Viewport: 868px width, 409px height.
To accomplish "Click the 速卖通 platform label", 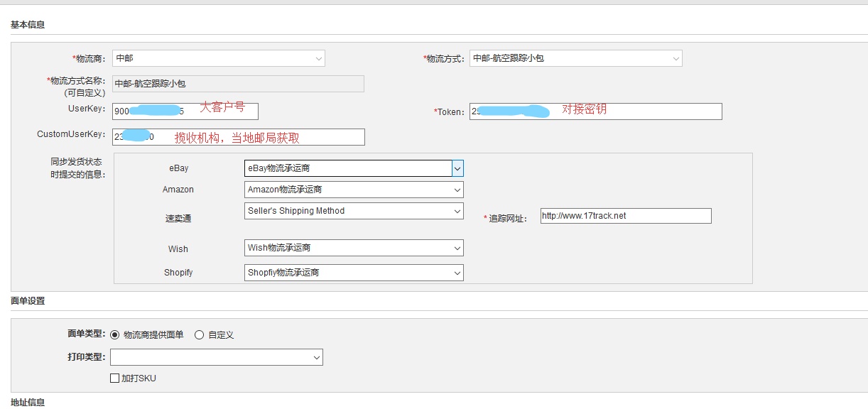I will tap(178, 219).
